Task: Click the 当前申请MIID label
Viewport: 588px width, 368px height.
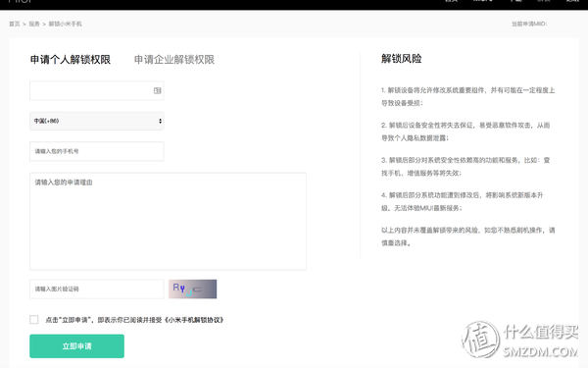Action: 529,24
